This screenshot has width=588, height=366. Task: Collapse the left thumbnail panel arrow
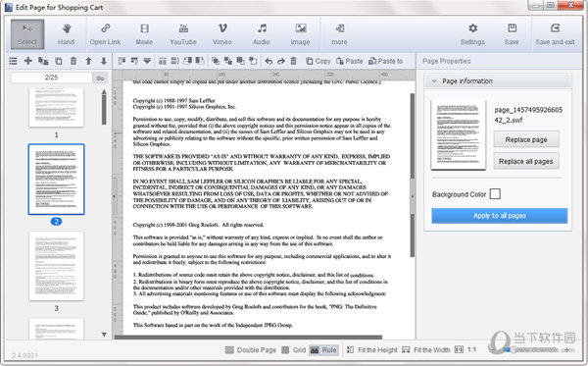coord(115,196)
